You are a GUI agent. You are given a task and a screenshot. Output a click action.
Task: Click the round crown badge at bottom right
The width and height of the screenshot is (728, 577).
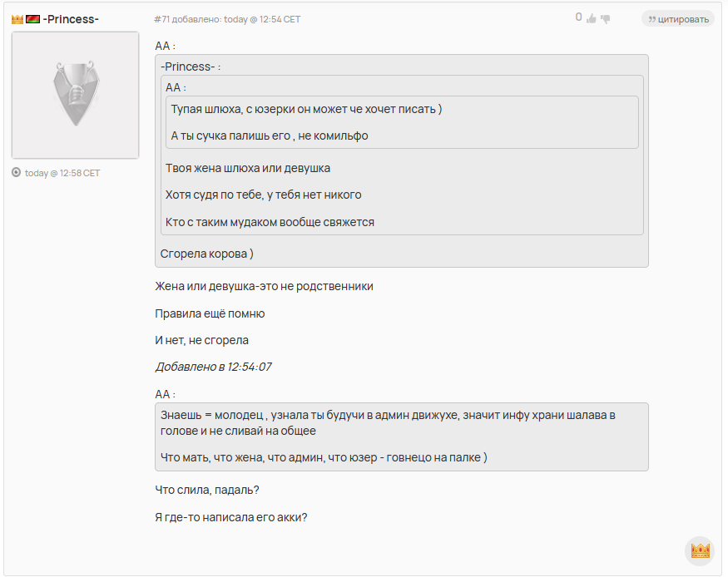[700, 550]
